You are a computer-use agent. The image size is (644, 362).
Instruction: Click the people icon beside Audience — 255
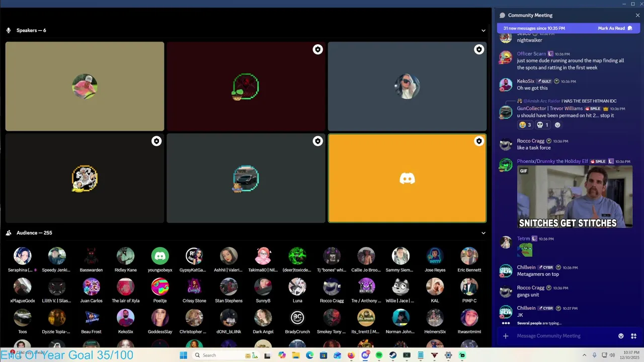click(9, 233)
